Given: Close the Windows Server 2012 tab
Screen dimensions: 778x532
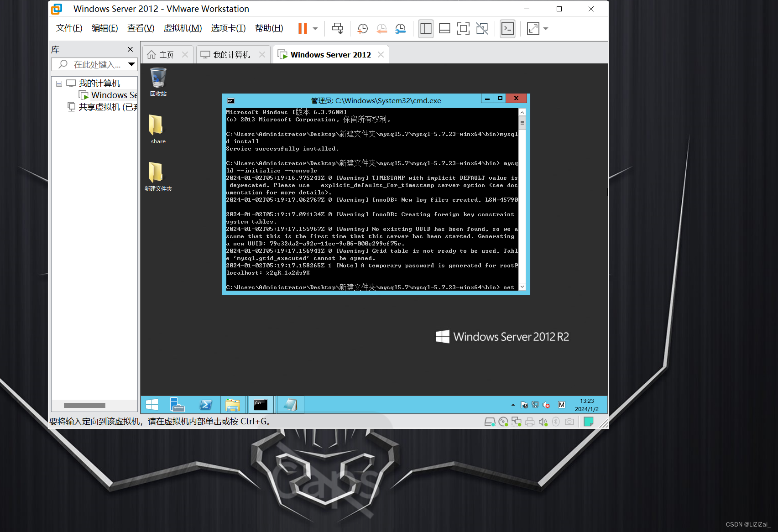Looking at the screenshot, I should point(381,55).
